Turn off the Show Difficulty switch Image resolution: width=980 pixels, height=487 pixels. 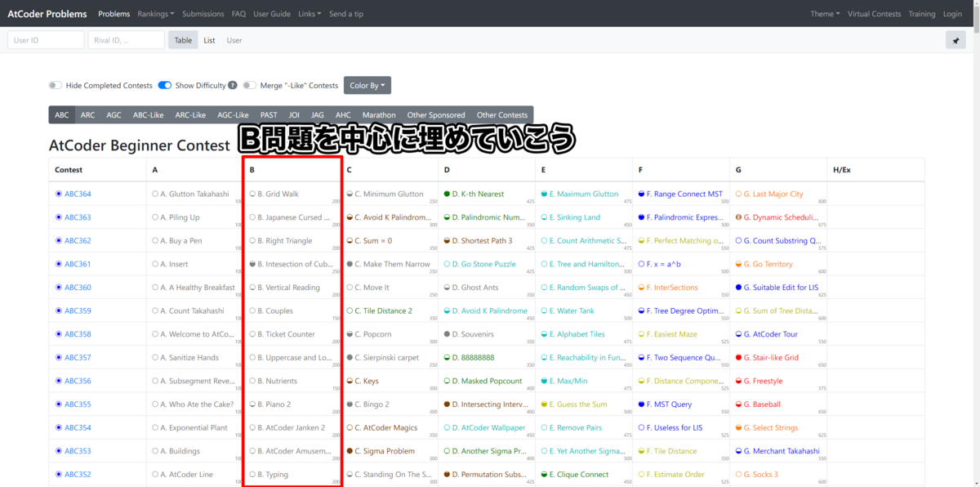tap(165, 85)
